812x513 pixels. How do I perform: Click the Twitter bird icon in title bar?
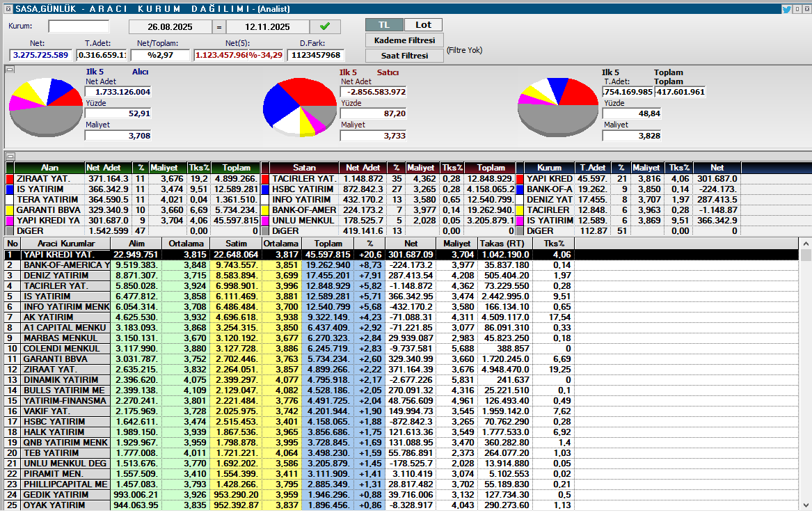pos(787,9)
